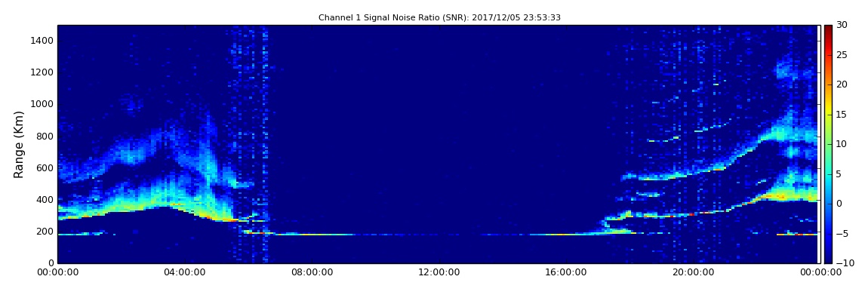Click the 1400 range tick label
This screenshot has height=307, width=868.
42,41
